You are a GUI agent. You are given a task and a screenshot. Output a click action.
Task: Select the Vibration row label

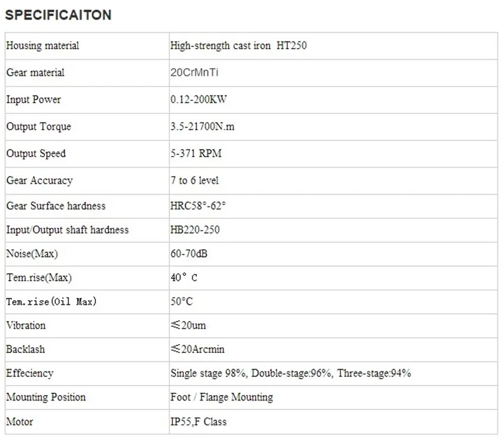pos(26,325)
